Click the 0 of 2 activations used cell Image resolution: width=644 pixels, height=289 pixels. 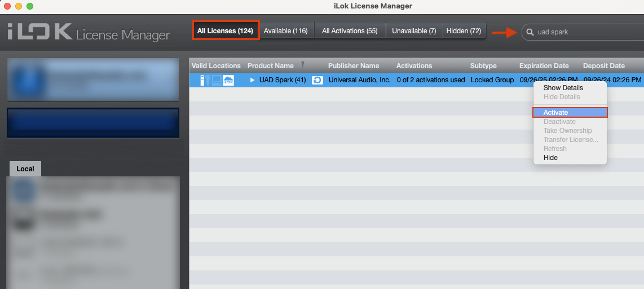click(431, 80)
